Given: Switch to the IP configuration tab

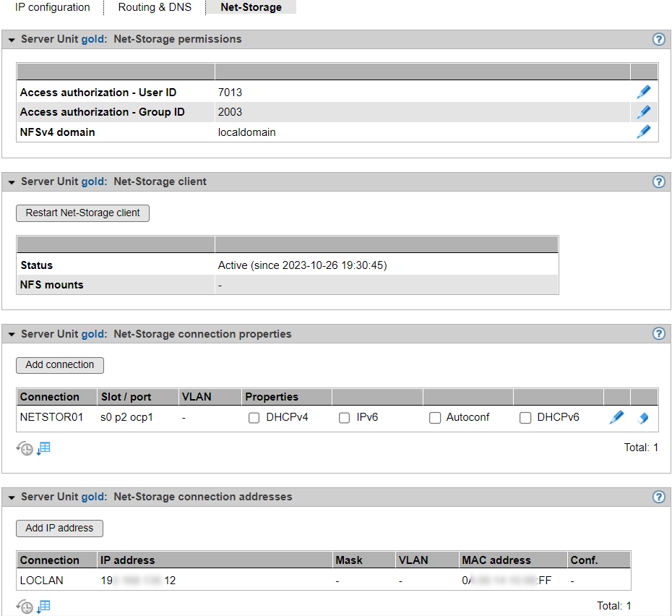Looking at the screenshot, I should tap(53, 7).
